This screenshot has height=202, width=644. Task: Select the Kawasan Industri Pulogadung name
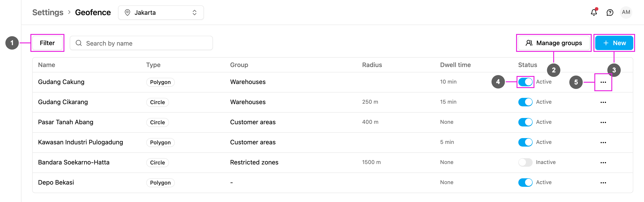(x=80, y=142)
